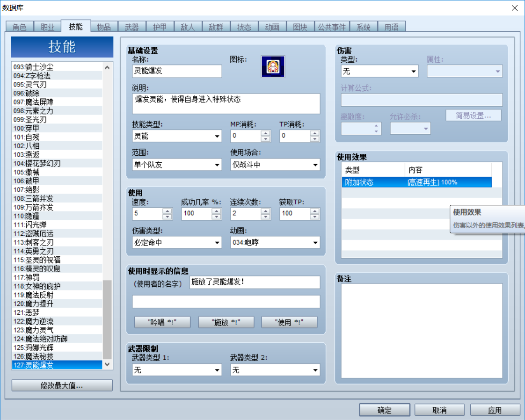525x420 pixels.
Task: Click the 修改最大值... button
Action: pyautogui.click(x=62, y=385)
